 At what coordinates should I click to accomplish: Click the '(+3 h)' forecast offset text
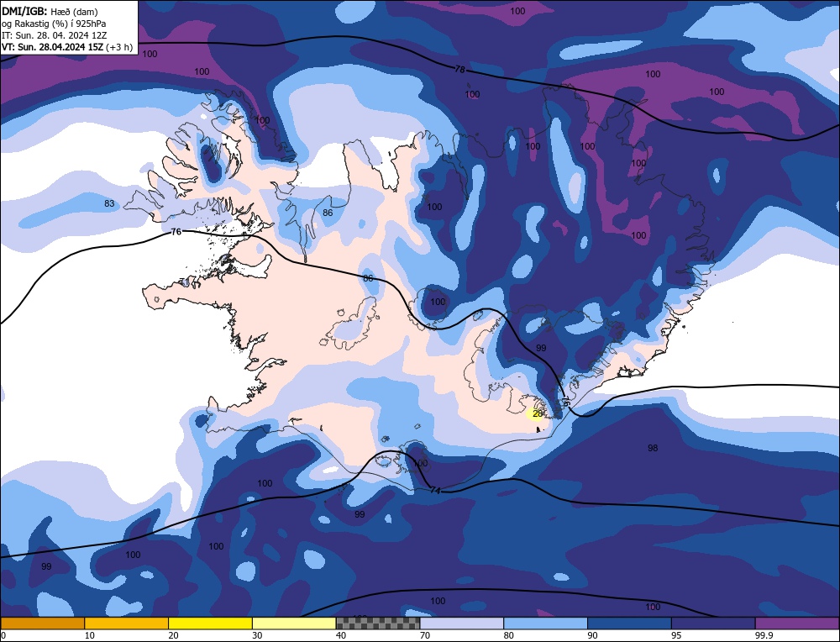pyautogui.click(x=119, y=47)
